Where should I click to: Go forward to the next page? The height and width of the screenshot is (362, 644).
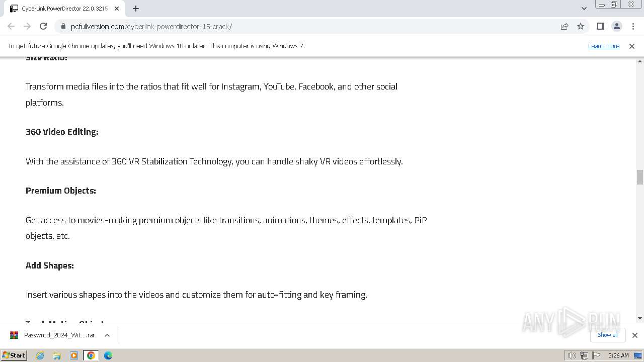[27, 26]
